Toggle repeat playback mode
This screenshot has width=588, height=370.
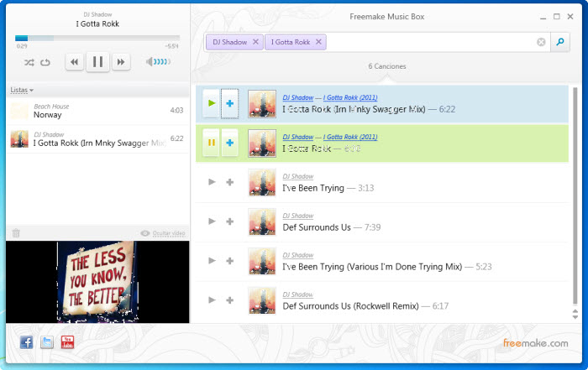click(x=45, y=63)
